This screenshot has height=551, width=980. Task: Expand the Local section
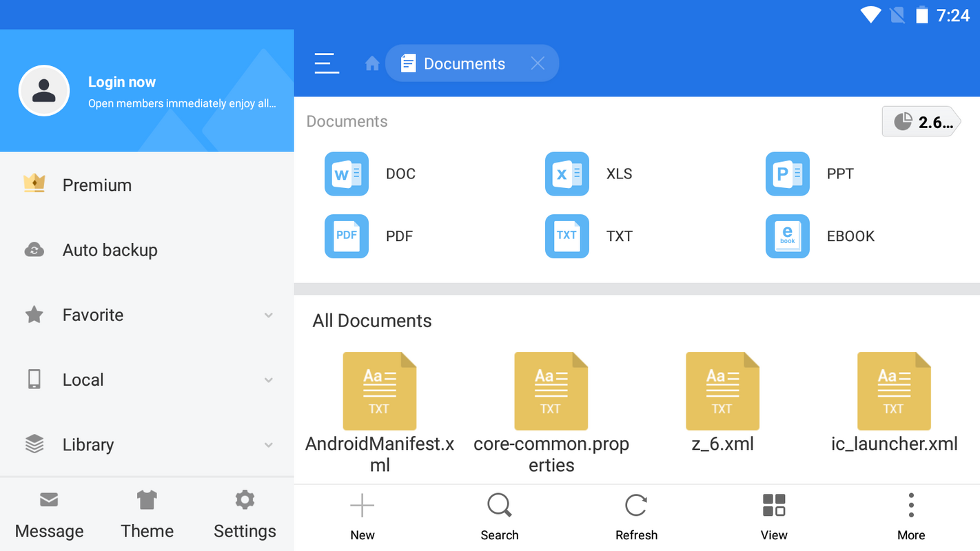(269, 380)
